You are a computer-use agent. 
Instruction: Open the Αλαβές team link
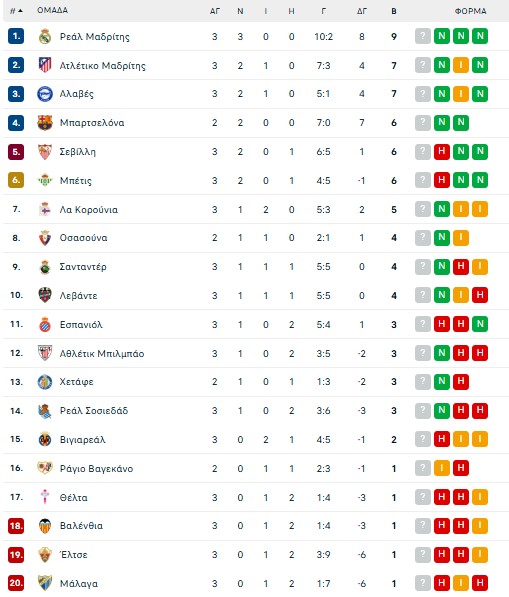click(77, 94)
